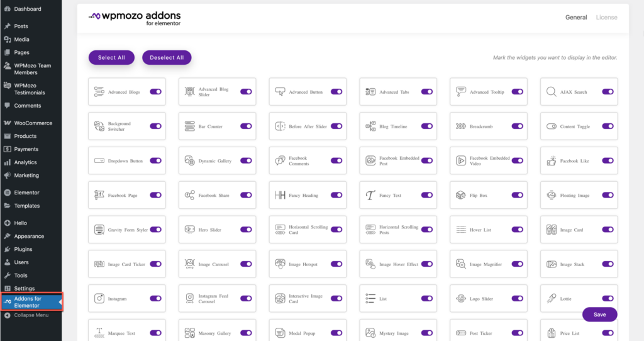The width and height of the screenshot is (644, 341).
Task: Click the AJAX Search magnifier icon
Action: pyautogui.click(x=551, y=92)
